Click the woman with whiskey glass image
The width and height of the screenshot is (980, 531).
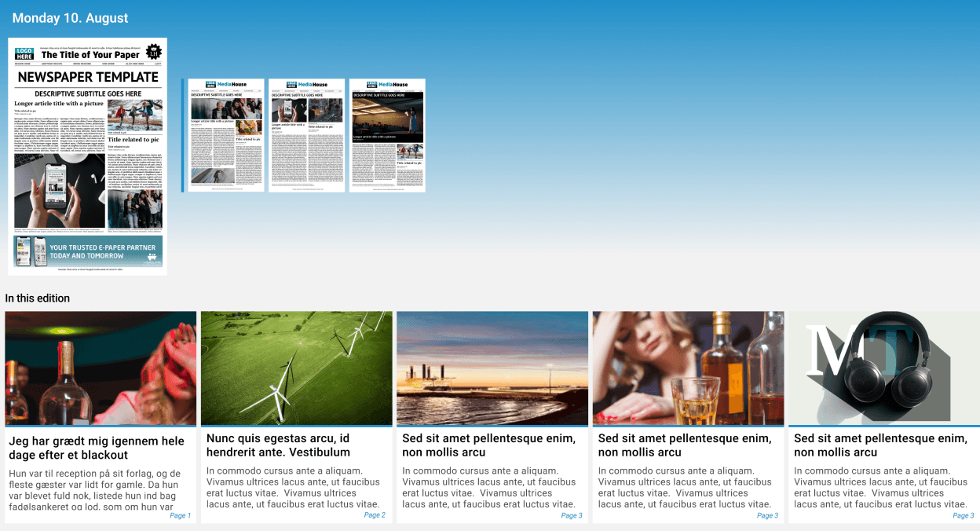pyautogui.click(x=689, y=368)
